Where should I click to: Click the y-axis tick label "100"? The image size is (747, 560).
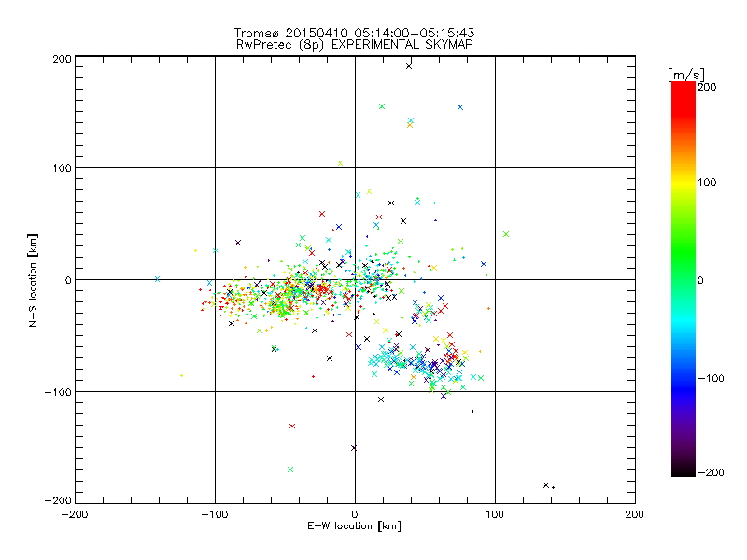63,168
